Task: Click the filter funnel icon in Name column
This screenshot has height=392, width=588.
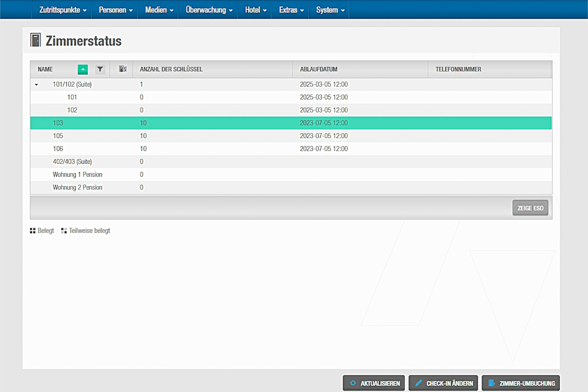Action: 100,69
